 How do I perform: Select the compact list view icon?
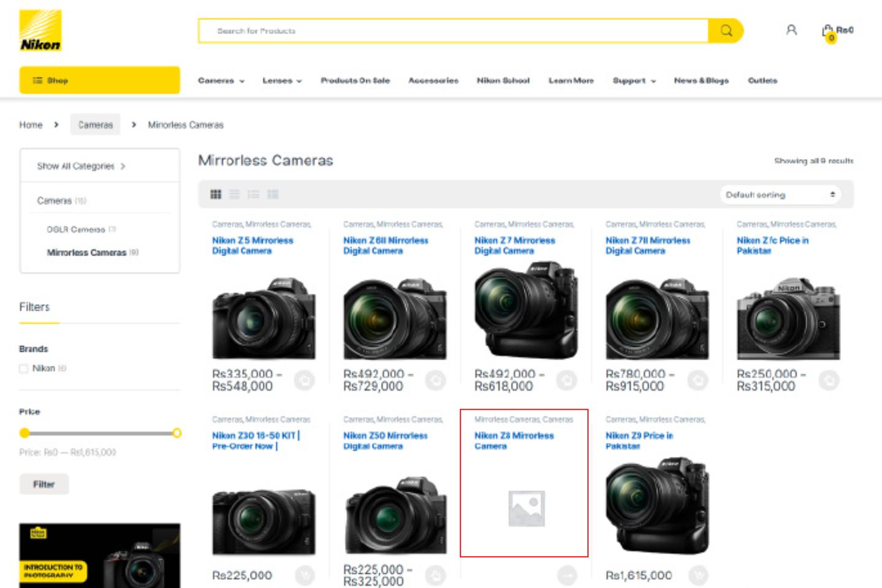point(254,194)
